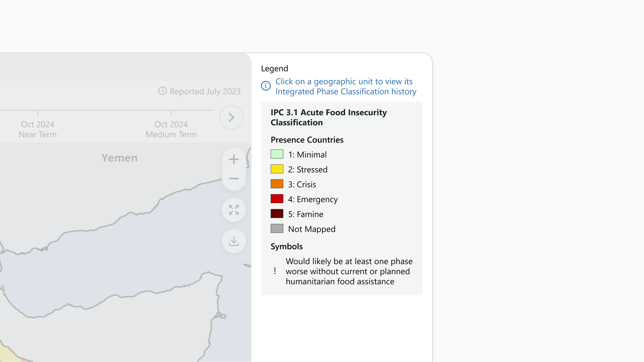The image size is (644, 362).
Task: Click the exclamation mark symbol in legend
Action: click(x=275, y=271)
